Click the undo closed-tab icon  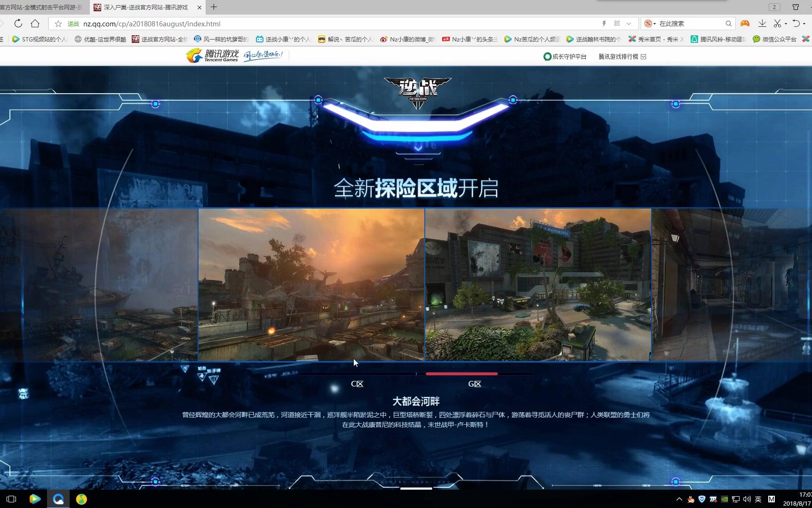click(796, 24)
